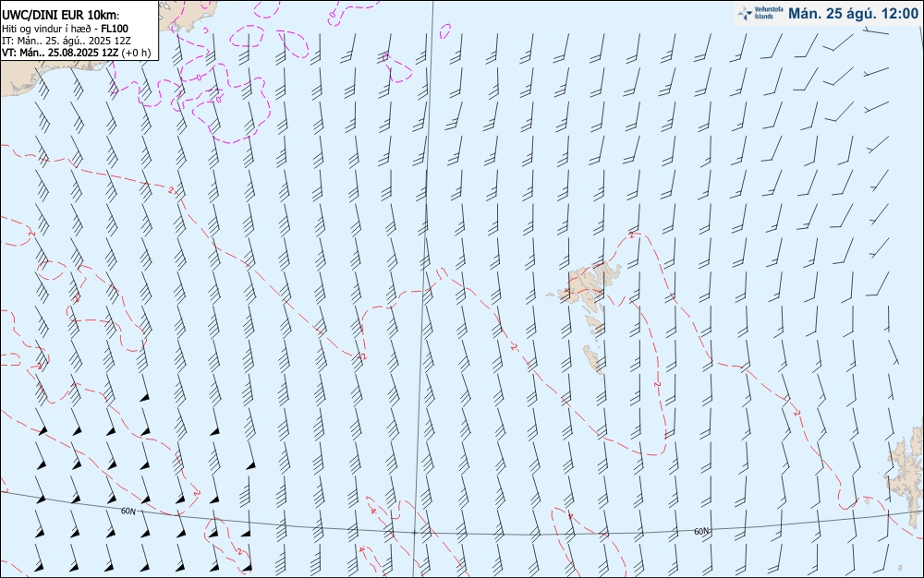Click the 'Hiti og vindur í hæð - FL100' label
The height and width of the screenshot is (578, 924).
tap(65, 29)
